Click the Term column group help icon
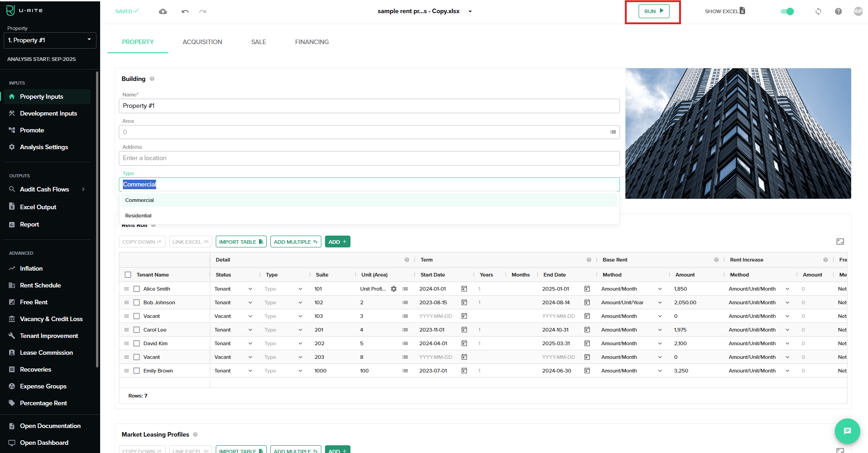This screenshot has height=453, width=868. tap(589, 260)
